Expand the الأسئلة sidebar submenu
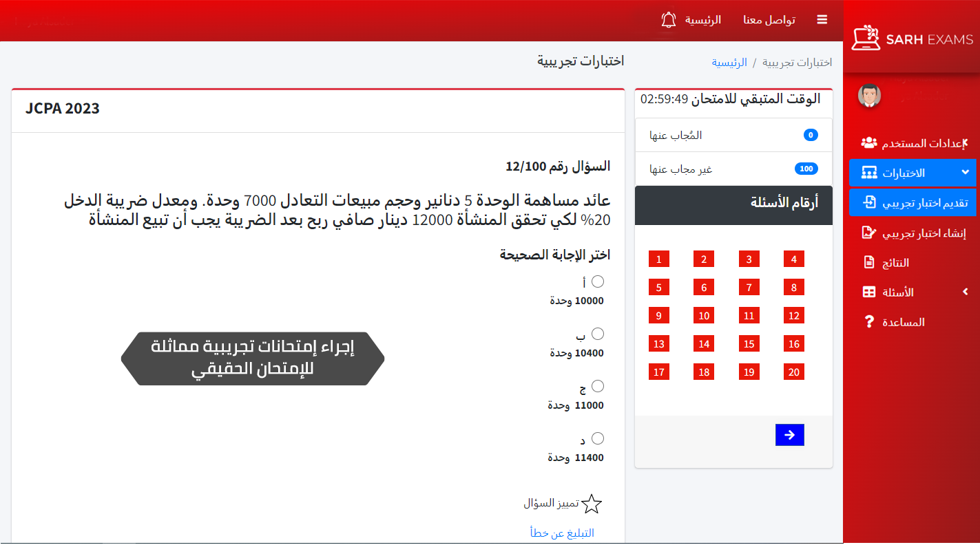This screenshot has width=980, height=545. [x=965, y=292]
